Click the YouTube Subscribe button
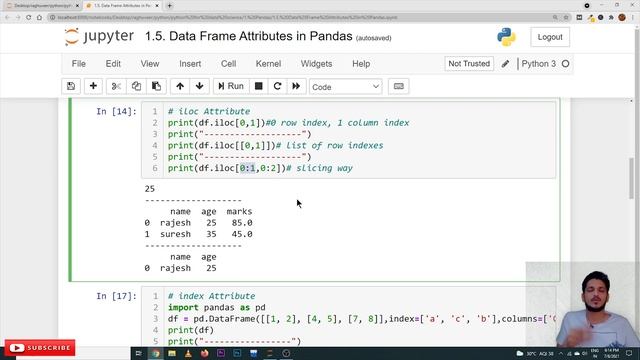Screen dimensions: 640x360 pos(40,348)
